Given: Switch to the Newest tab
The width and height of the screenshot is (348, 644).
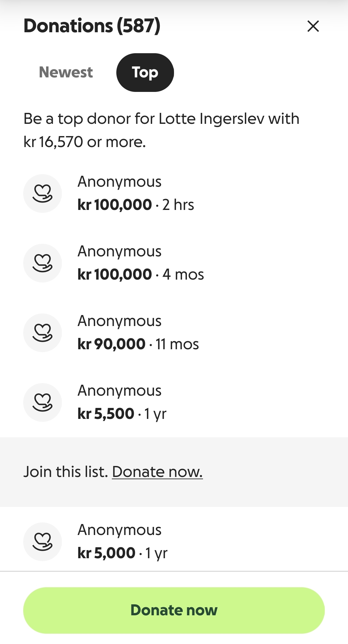Looking at the screenshot, I should [x=66, y=72].
